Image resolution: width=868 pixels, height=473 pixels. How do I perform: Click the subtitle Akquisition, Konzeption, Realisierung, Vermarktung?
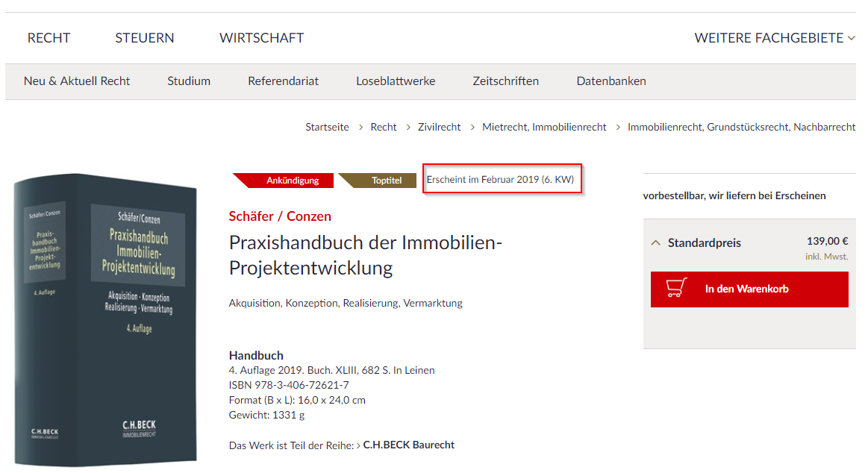pyautogui.click(x=346, y=303)
